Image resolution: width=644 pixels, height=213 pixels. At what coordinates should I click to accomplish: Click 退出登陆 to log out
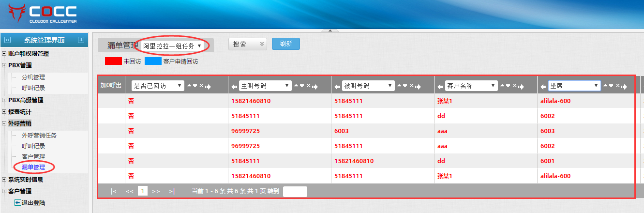coord(33,203)
